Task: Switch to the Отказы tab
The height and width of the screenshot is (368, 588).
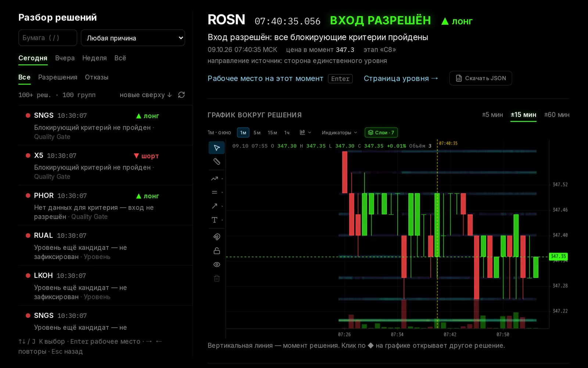Action: tap(97, 77)
